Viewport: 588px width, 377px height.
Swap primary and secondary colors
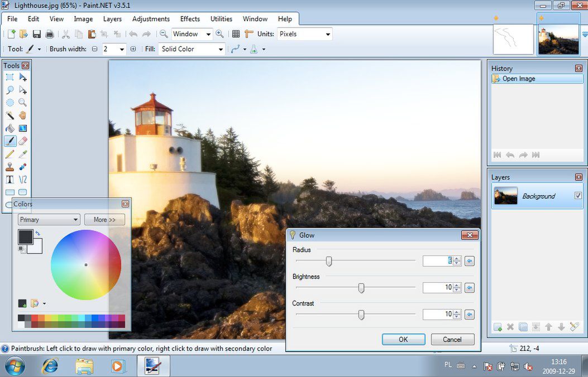click(37, 233)
